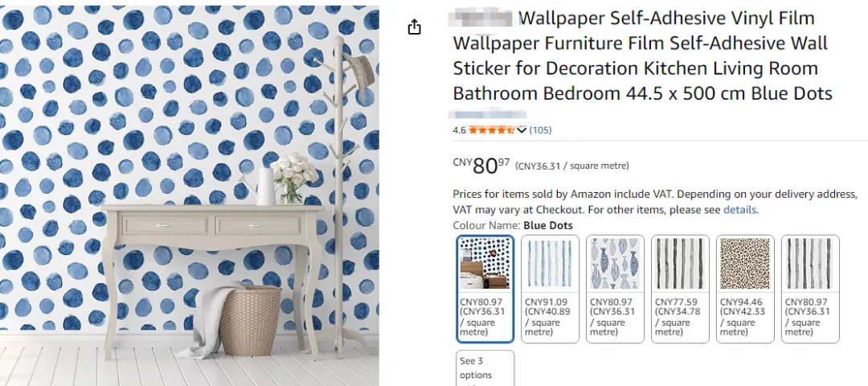
Task: Click the main blue dots product image
Action: [x=190, y=195]
